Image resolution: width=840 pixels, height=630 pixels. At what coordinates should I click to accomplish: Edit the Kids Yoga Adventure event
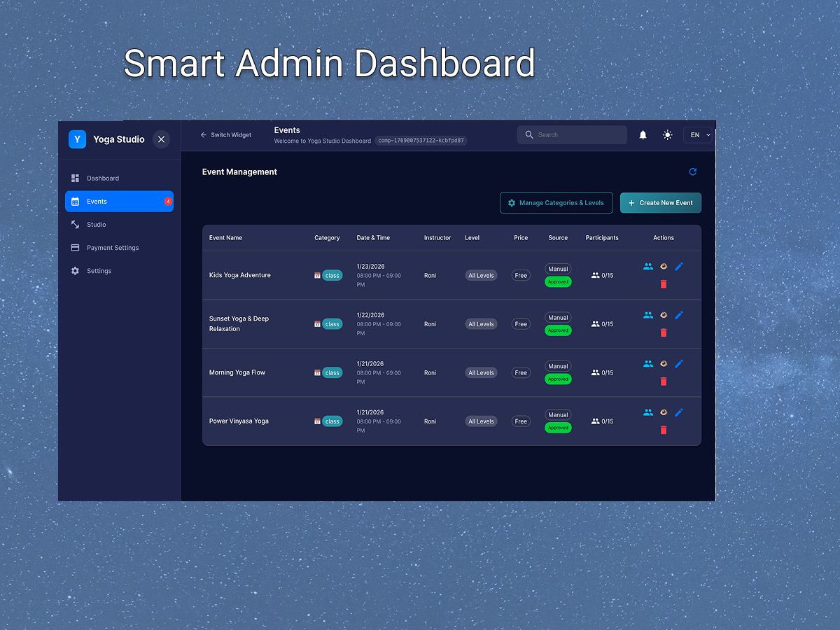click(x=679, y=267)
